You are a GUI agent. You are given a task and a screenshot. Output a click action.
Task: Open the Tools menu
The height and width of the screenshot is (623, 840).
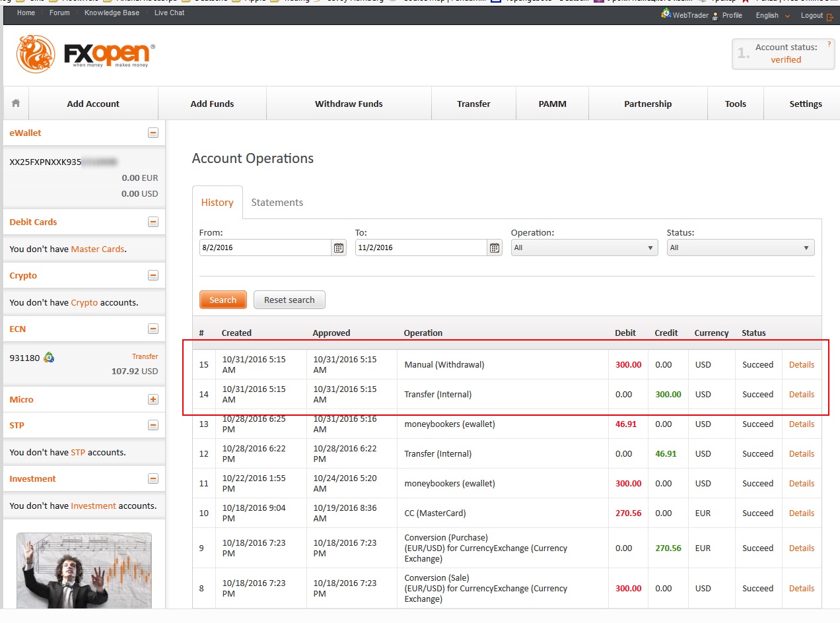point(735,104)
